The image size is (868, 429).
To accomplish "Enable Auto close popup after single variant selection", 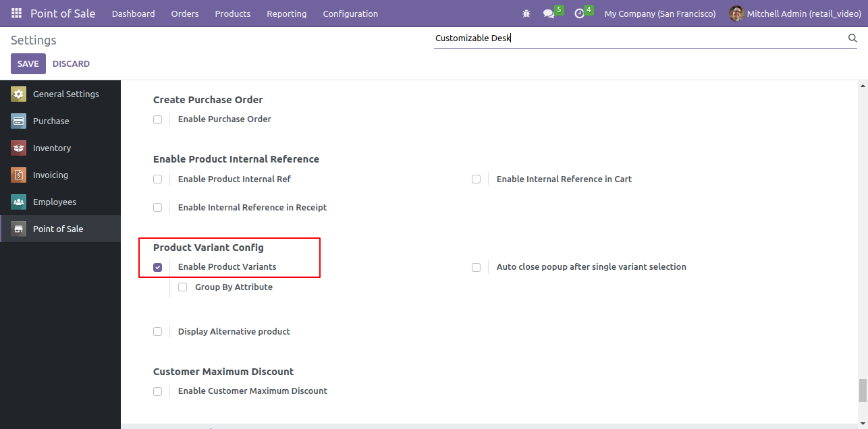I will coord(476,267).
